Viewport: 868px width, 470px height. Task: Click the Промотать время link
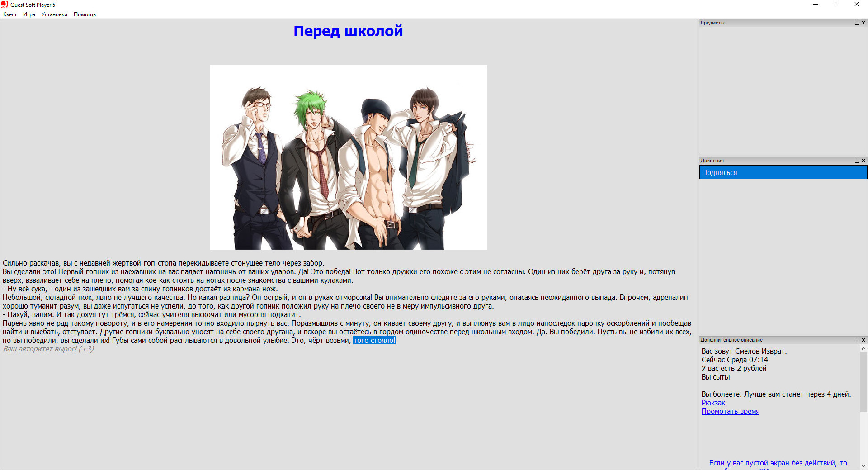[x=730, y=411]
